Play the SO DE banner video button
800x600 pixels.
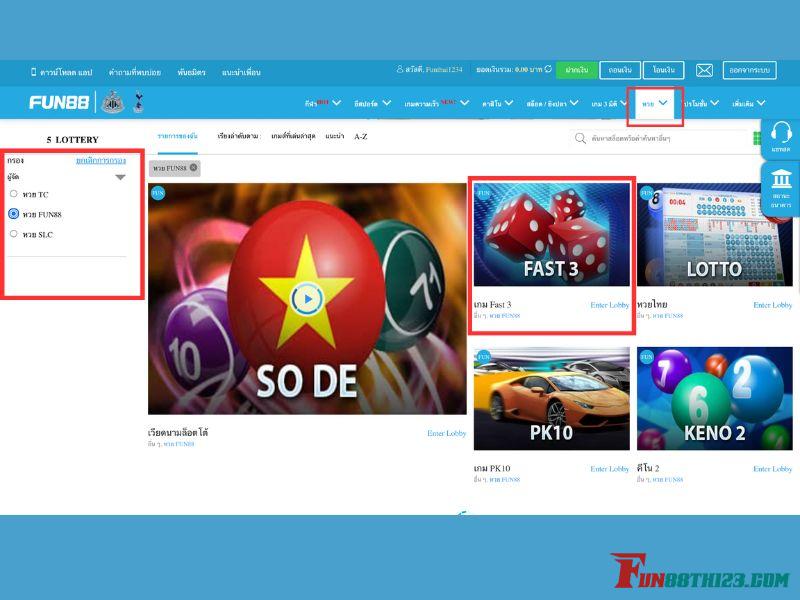tap(307, 299)
